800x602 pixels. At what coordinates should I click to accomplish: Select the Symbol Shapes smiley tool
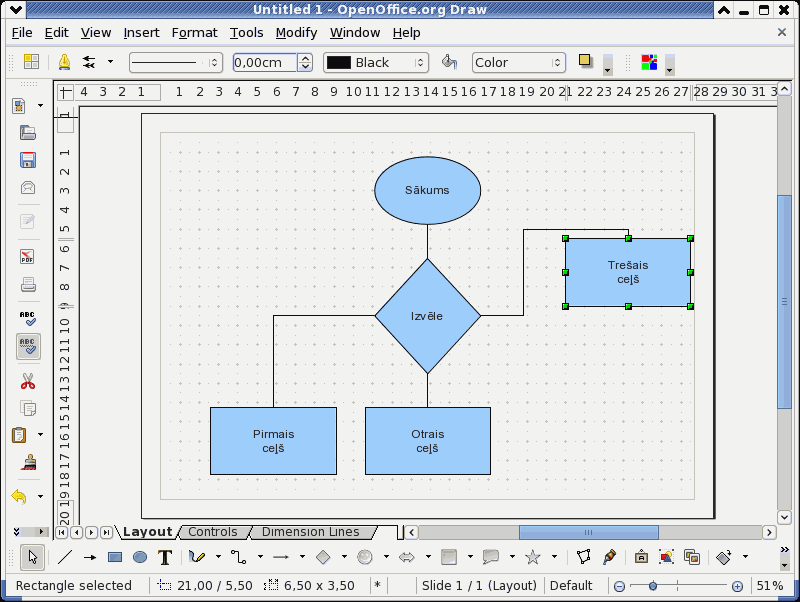click(x=365, y=557)
